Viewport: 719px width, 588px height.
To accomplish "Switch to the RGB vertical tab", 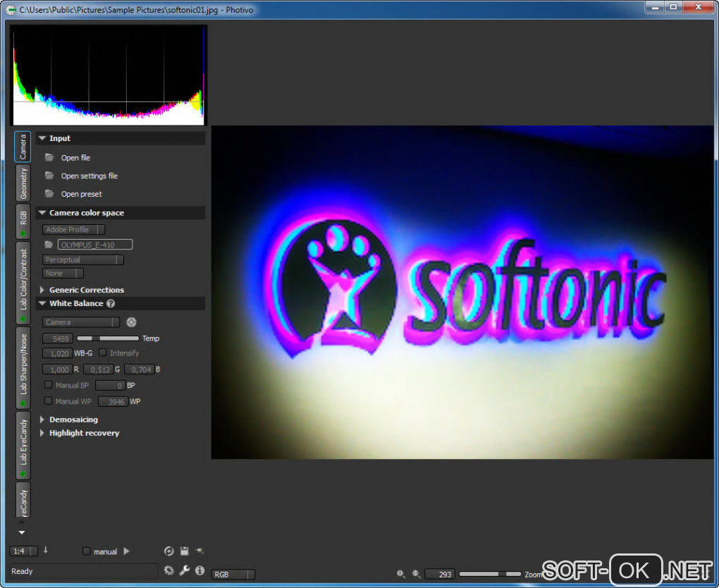I will [23, 221].
